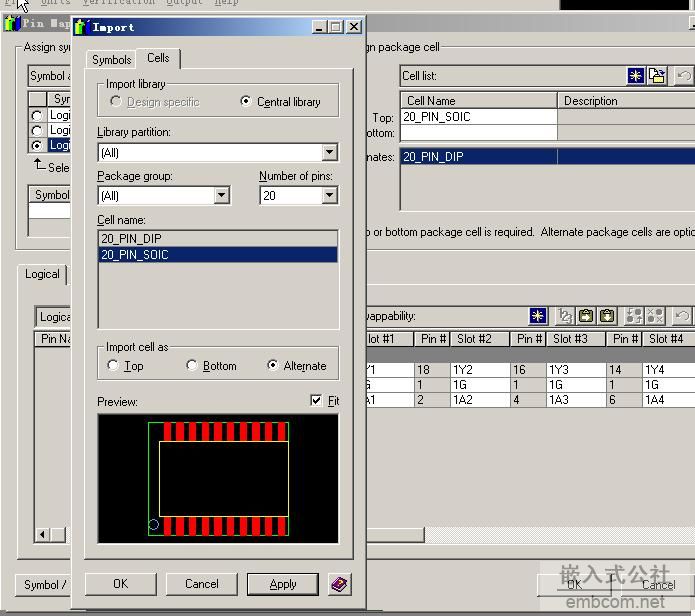The image size is (695, 616).
Task: Click the Slot #2 column header
Action: [x=480, y=339]
